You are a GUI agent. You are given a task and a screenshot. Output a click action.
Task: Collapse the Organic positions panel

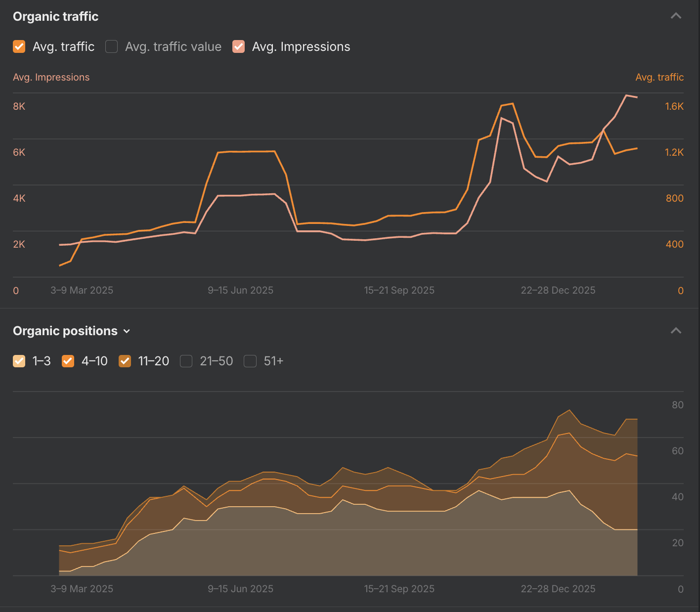pyautogui.click(x=676, y=330)
